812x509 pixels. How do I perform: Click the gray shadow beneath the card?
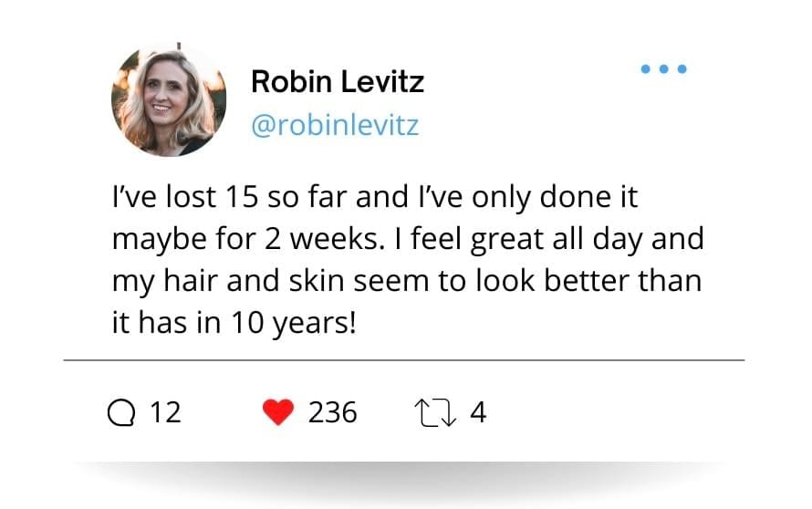pos(404,482)
